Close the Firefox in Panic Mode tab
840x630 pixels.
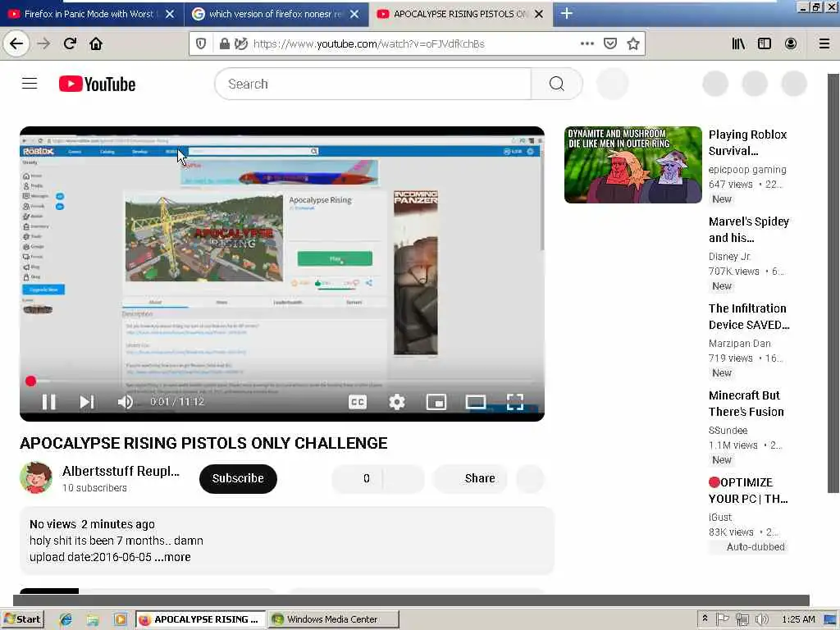pos(170,14)
